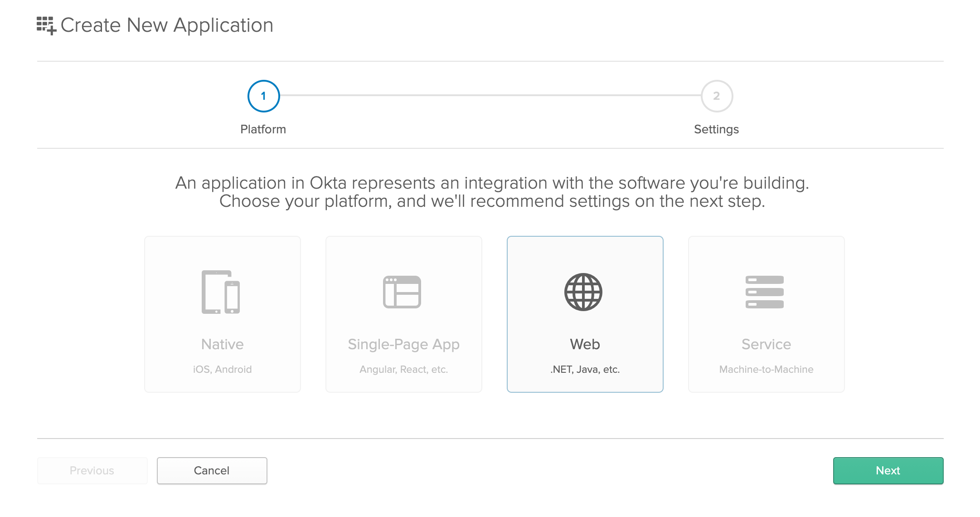Viewport: 980px width, 517px height.
Task: Click the mobile device icon on the Native card
Action: [223, 292]
